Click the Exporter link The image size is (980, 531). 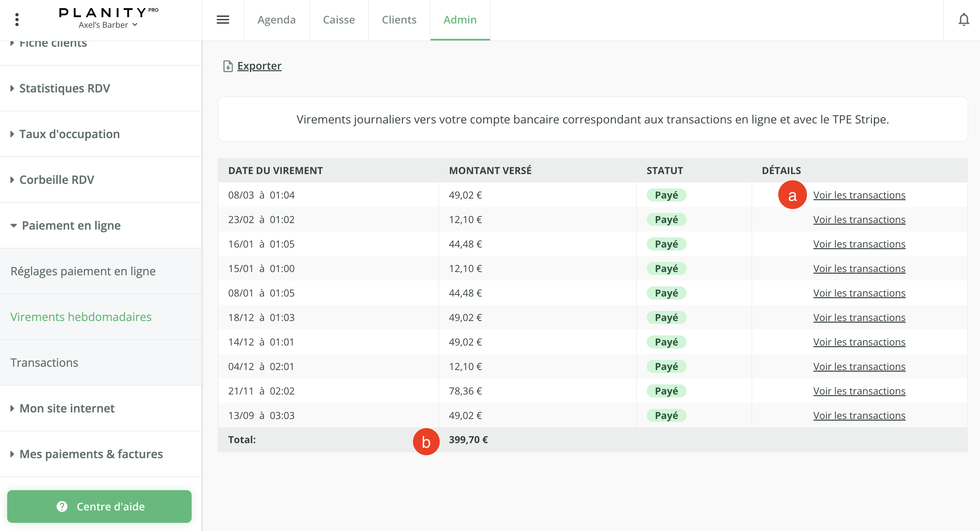pyautogui.click(x=259, y=66)
